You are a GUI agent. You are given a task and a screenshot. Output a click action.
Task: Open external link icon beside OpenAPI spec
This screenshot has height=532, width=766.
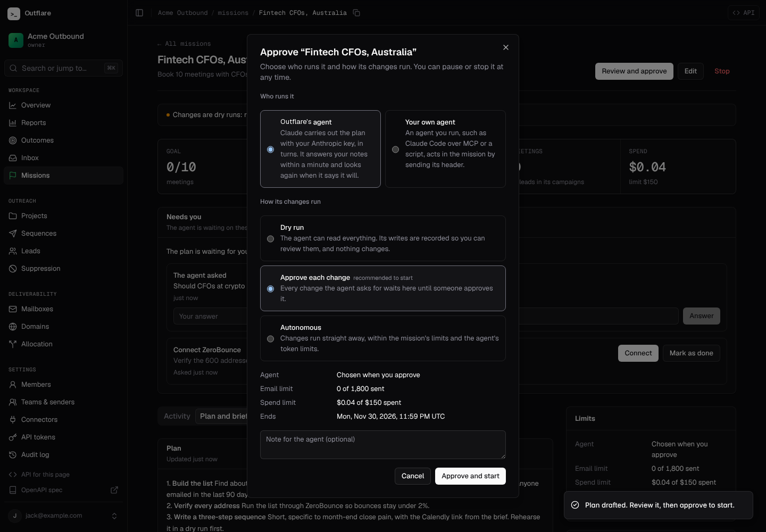click(114, 490)
